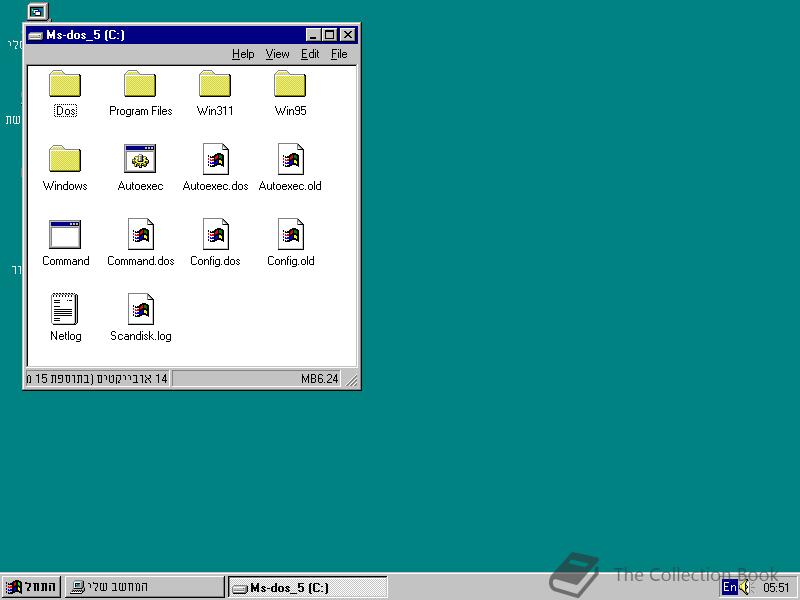Click the drive icon in the title bar

35,35
